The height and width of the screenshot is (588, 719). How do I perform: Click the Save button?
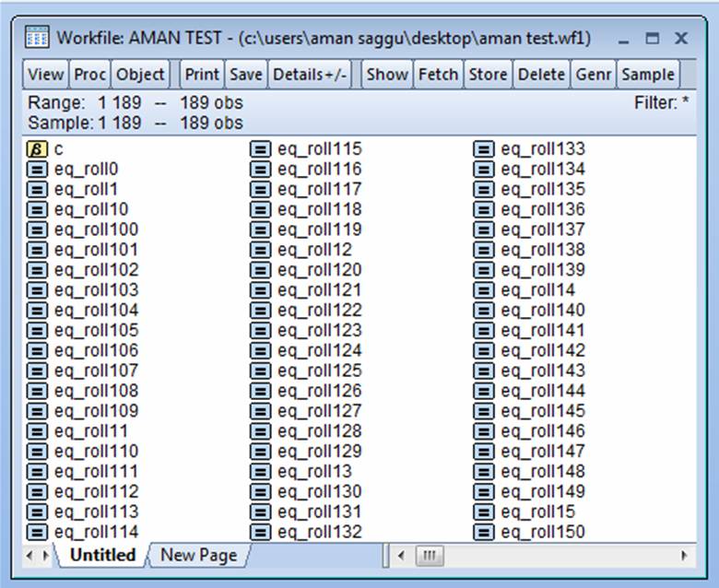click(246, 75)
